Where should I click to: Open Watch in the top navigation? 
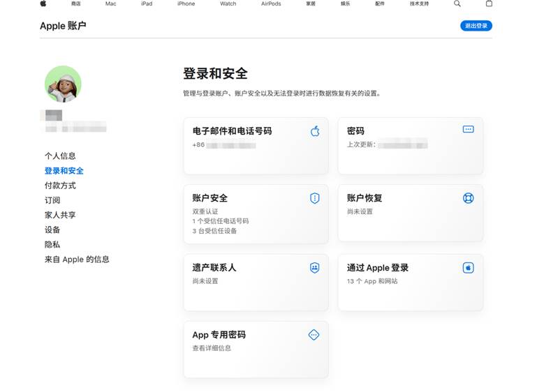coord(228,3)
